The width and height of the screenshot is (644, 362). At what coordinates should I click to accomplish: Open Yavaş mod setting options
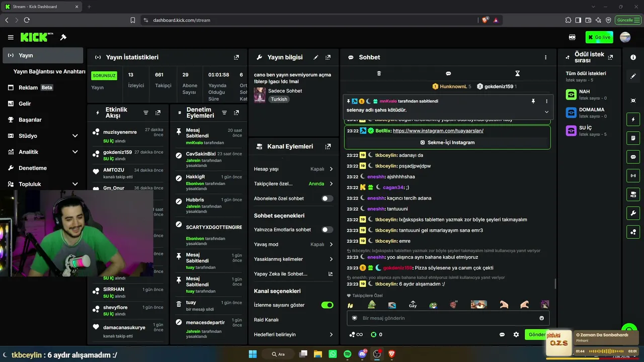click(293, 244)
